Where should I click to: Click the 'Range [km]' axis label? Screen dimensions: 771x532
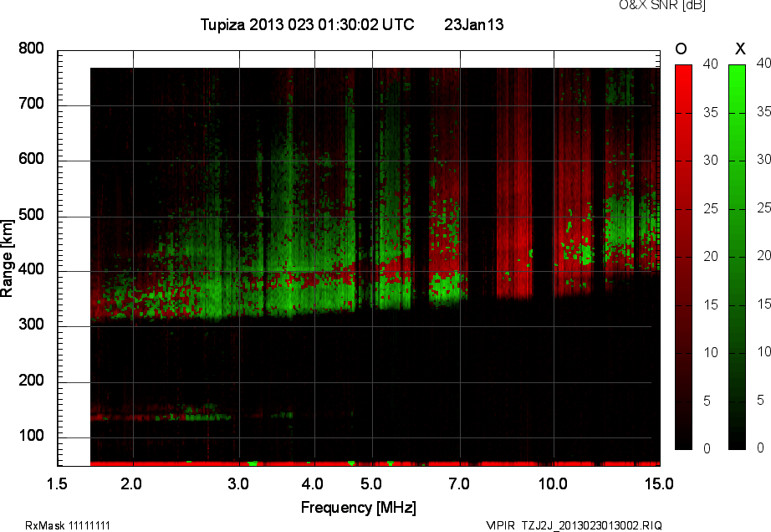(x=8, y=256)
